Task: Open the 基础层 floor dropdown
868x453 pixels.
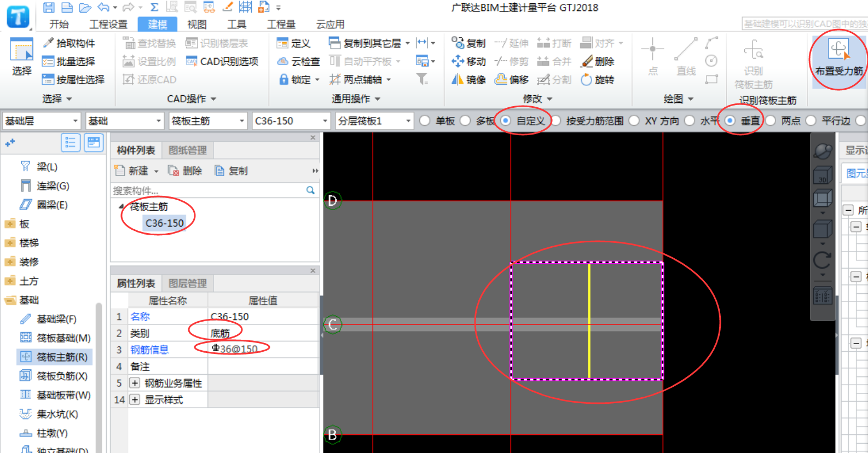Action: click(x=42, y=121)
